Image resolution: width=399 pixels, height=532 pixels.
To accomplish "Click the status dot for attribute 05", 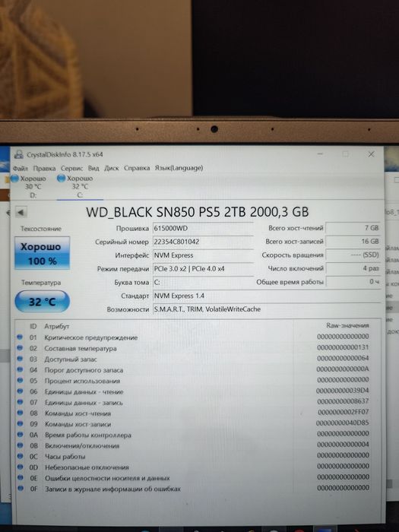I will point(20,380).
